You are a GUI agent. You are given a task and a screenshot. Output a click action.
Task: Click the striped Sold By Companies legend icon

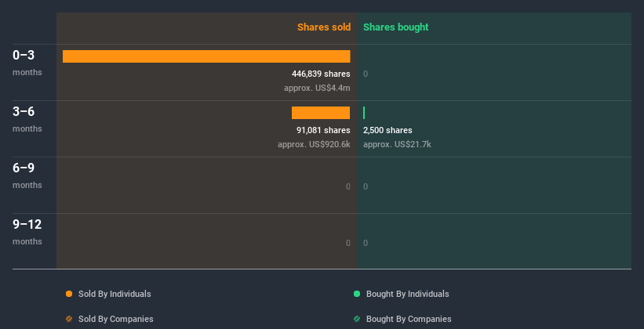69,319
